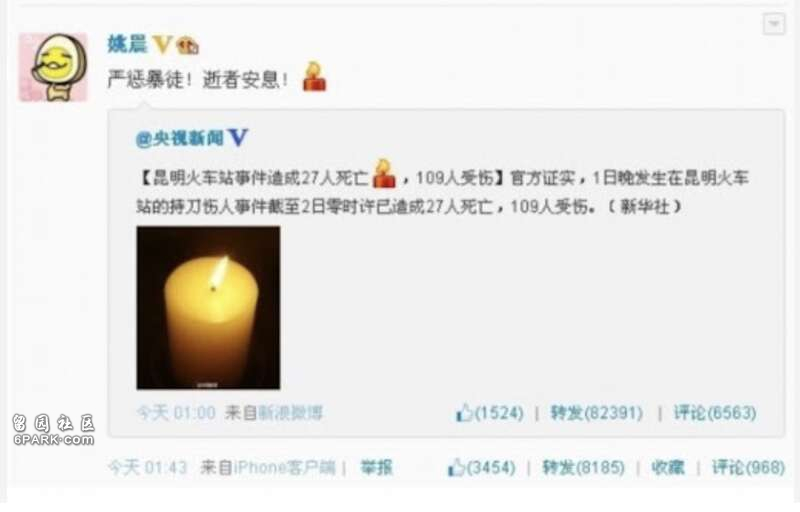Open the post options dropdown arrow

coord(774,24)
